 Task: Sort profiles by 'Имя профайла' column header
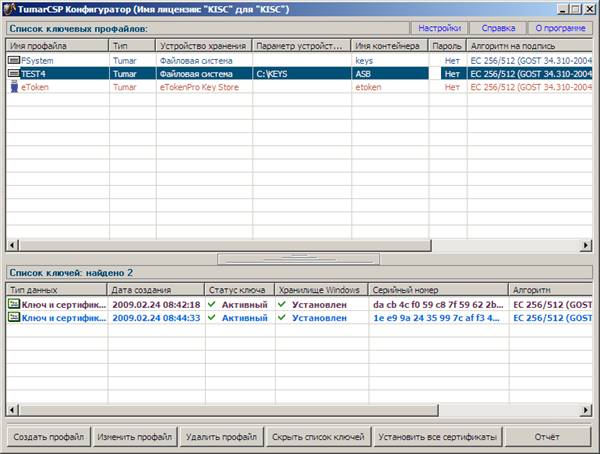tap(56, 46)
